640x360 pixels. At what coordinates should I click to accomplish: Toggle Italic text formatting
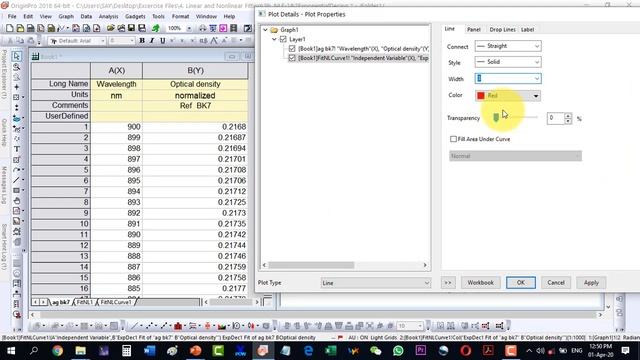pos(152,40)
